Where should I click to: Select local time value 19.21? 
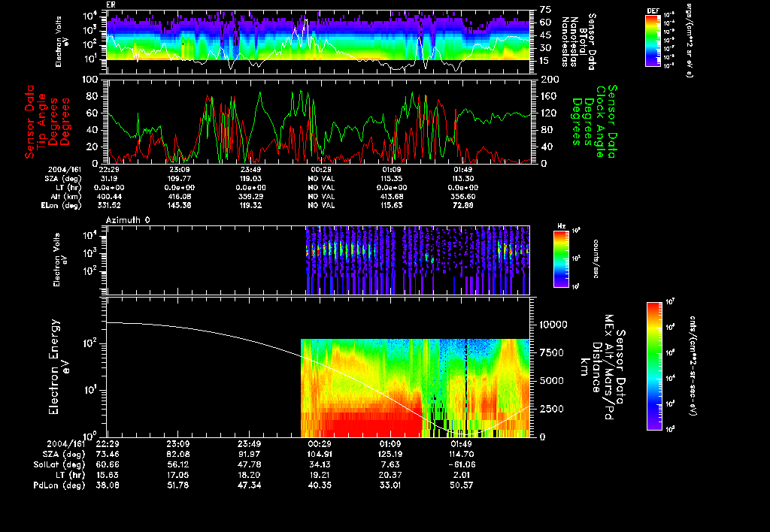pos(319,475)
